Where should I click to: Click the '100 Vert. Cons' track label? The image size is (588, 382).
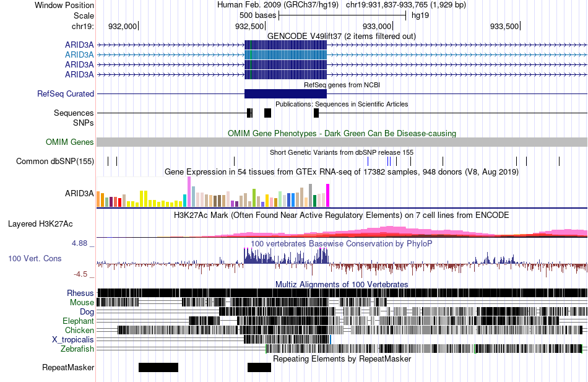35,259
